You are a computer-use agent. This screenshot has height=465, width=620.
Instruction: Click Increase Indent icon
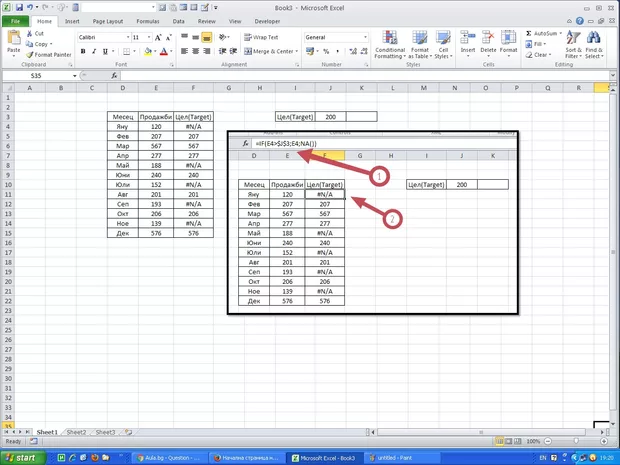(x=233, y=51)
